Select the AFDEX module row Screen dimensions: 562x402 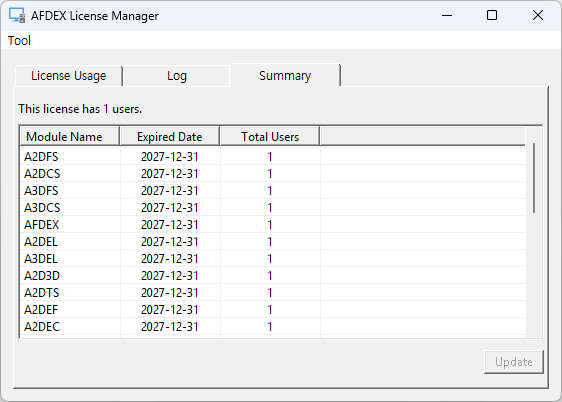pyautogui.click(x=272, y=225)
